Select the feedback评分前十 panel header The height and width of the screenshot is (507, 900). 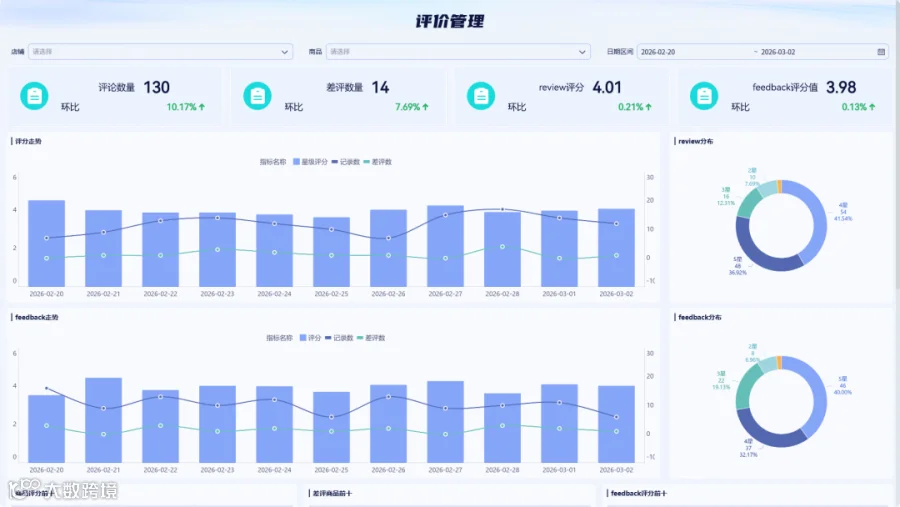638,493
